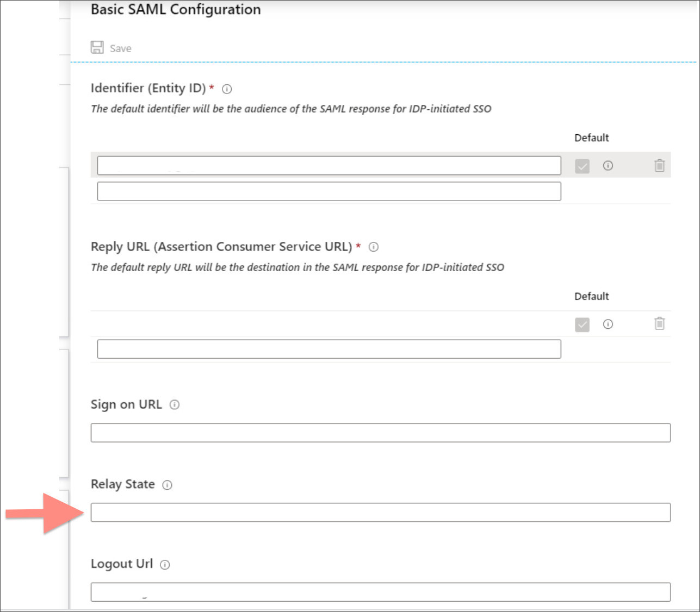700x612 pixels.
Task: Click the empty new Reply URL input field
Action: point(329,349)
